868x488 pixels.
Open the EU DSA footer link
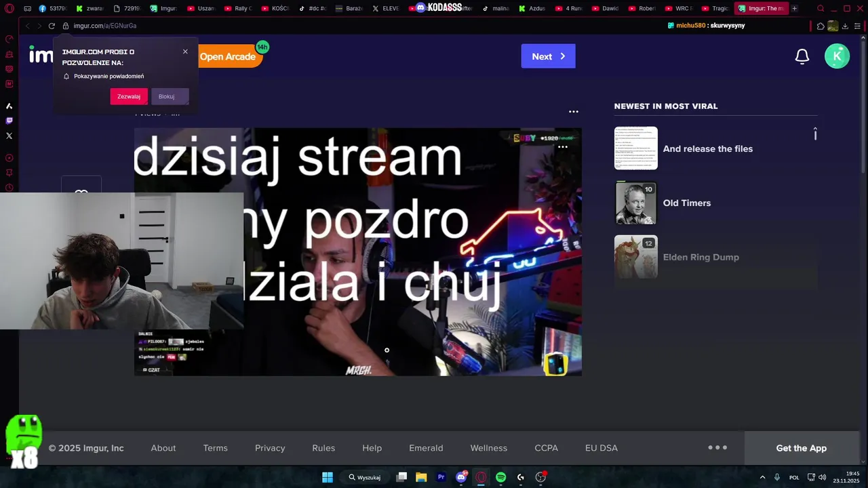coord(601,448)
